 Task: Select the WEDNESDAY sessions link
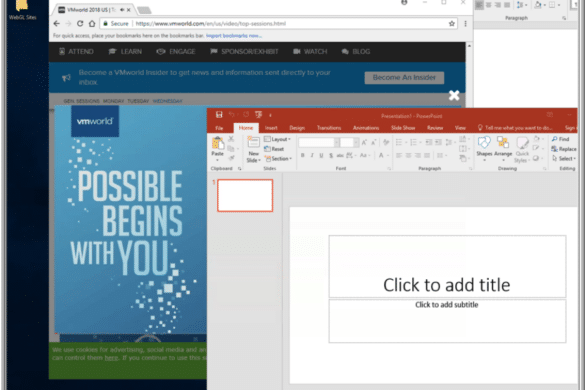click(168, 101)
